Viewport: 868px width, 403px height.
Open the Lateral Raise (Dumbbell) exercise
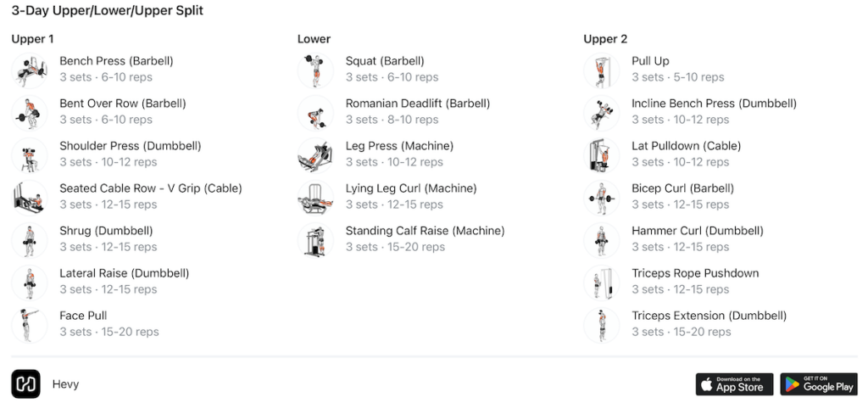[124, 273]
